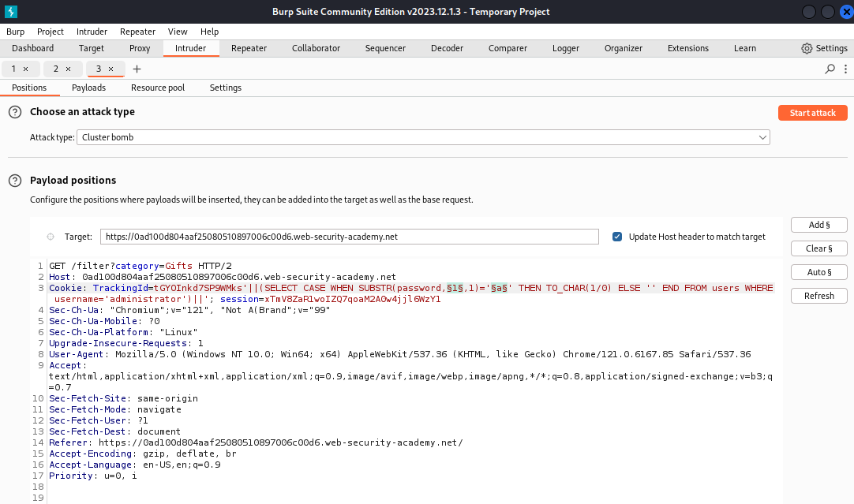Switch to the Extensions tab
Image resolution: width=854 pixels, height=504 pixels.
(x=688, y=48)
